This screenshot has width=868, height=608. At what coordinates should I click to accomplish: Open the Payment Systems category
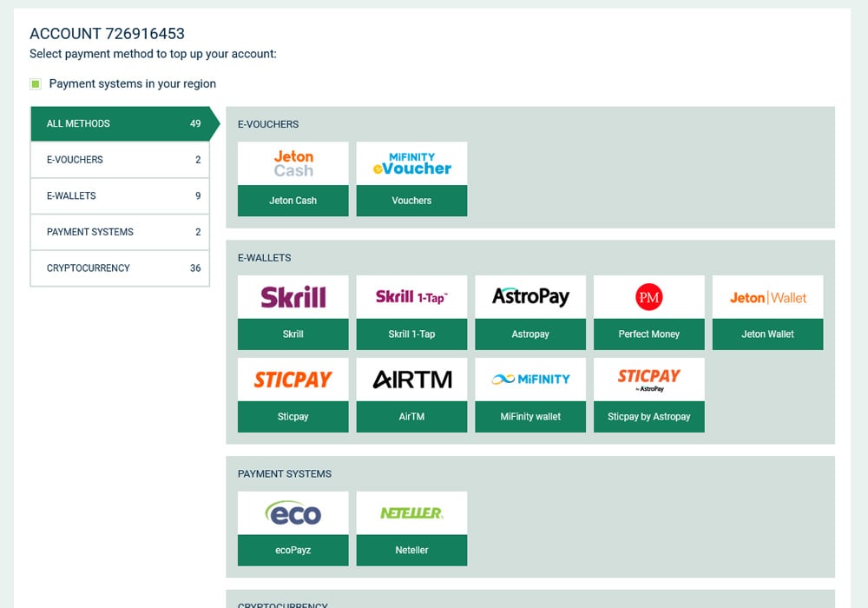pyautogui.click(x=120, y=231)
